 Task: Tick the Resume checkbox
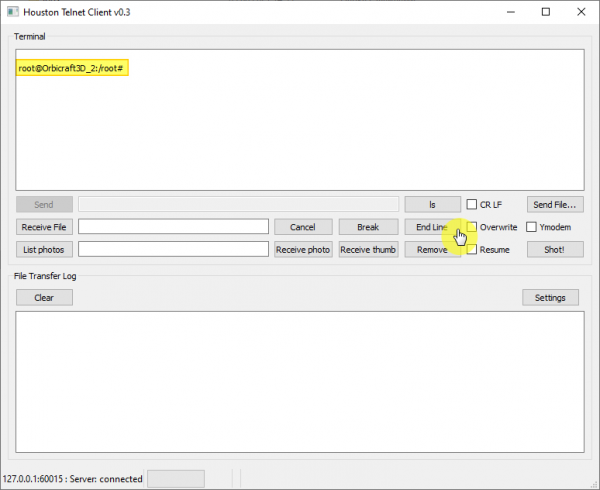[472, 249]
